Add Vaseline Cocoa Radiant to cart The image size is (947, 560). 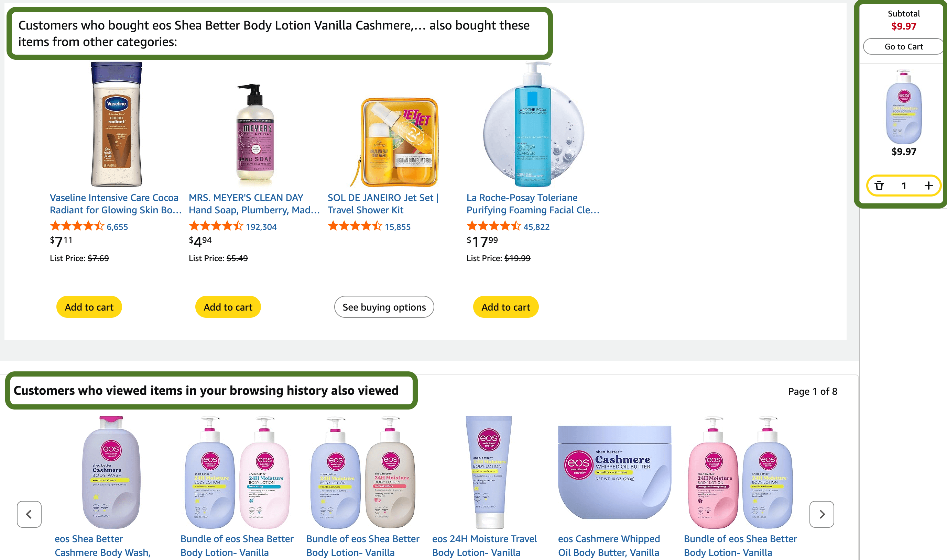[x=89, y=307]
